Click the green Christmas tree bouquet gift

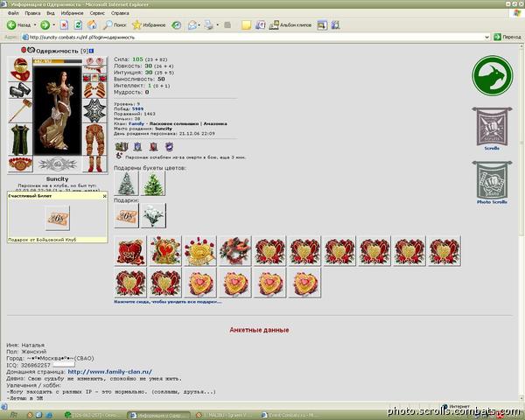click(x=153, y=184)
